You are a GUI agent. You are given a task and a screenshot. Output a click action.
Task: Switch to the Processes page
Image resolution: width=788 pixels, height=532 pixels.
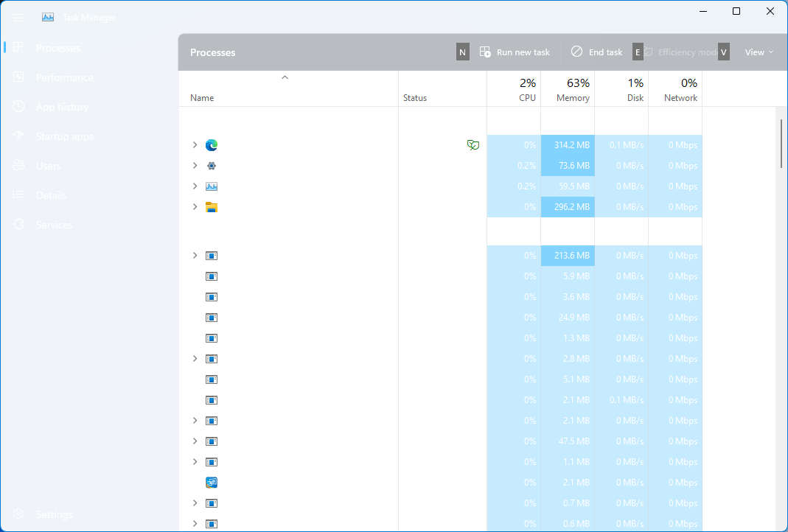(x=91, y=48)
